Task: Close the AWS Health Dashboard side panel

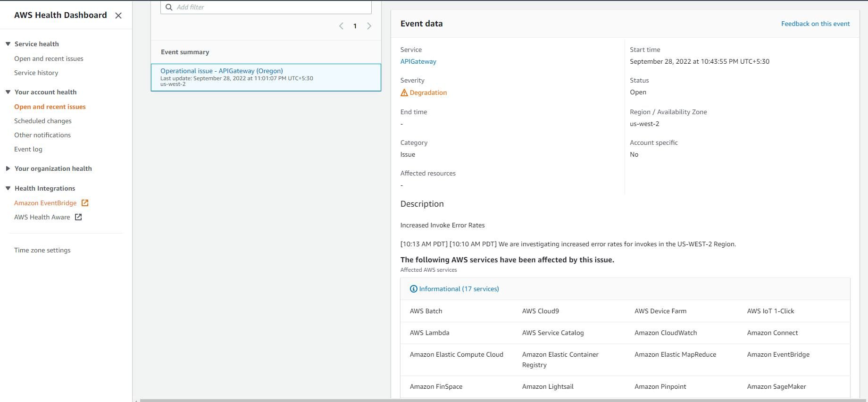Action: click(118, 16)
